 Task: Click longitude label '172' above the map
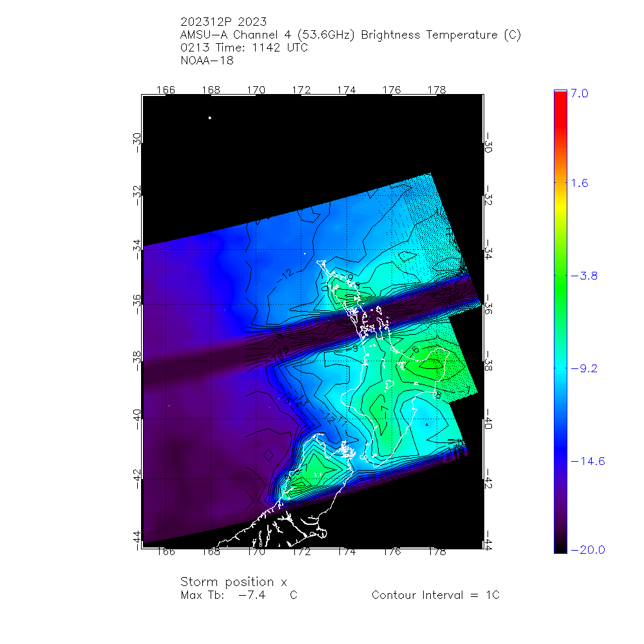point(301,90)
